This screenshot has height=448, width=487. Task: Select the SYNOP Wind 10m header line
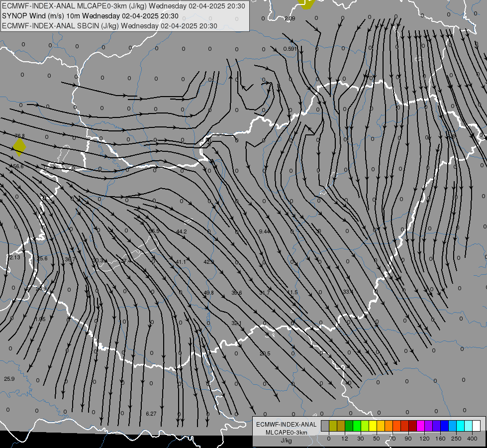coord(90,16)
